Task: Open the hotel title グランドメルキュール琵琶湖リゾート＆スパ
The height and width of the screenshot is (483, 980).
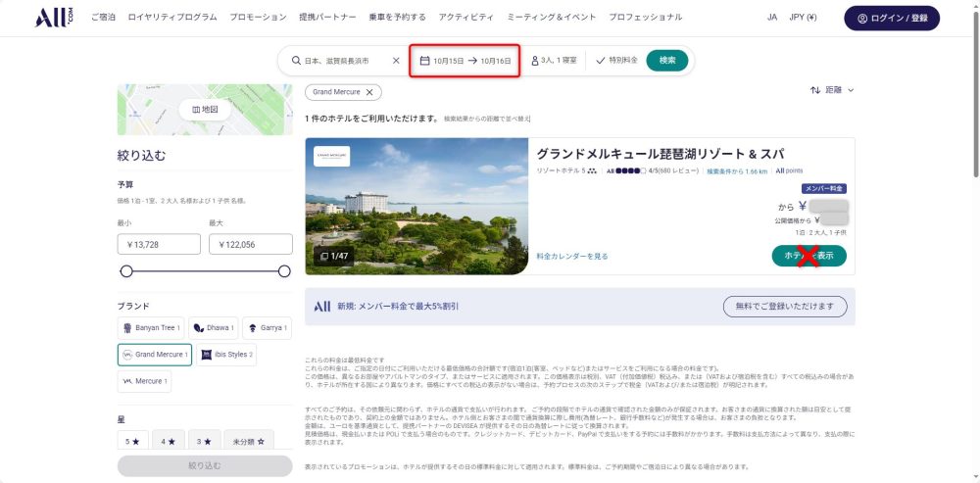Action: pos(661,154)
